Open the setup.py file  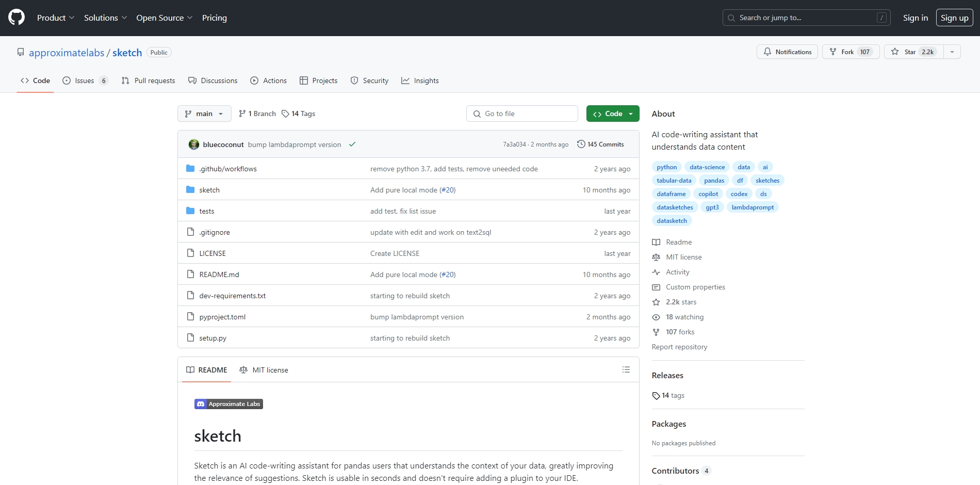click(213, 338)
